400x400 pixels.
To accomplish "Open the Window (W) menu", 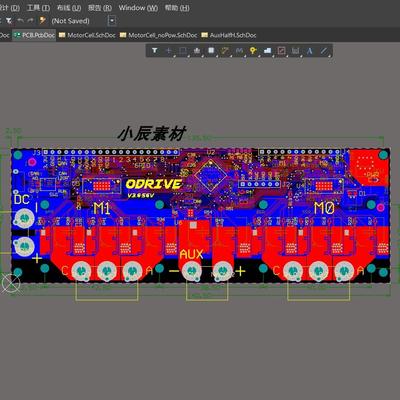I will coord(138,8).
